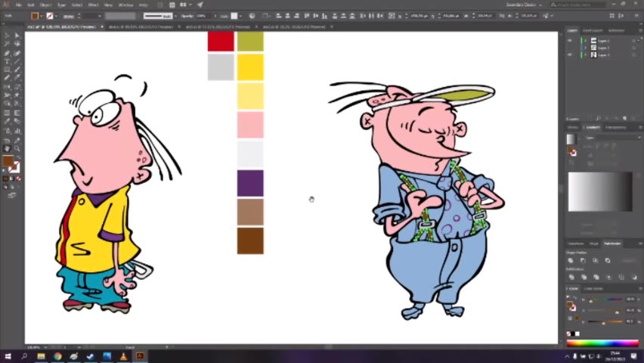This screenshot has width=644, height=363.
Task: Click the top hue slider in Color panel
Action: (605, 300)
